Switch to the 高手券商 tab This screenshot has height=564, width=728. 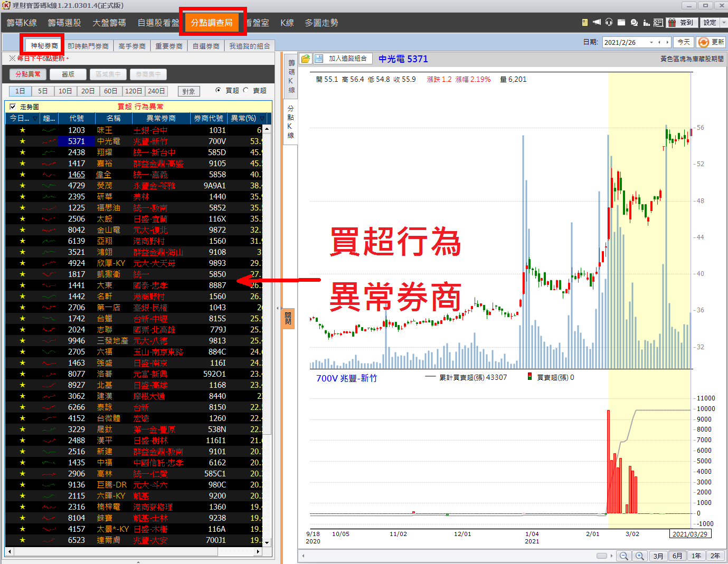132,46
